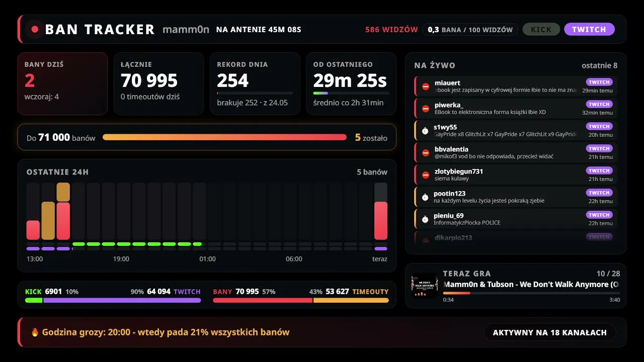Screen dimensions: 644x362
Task: Click the TWITCH badge on piwerka_'s row
Action: [x=599, y=104]
